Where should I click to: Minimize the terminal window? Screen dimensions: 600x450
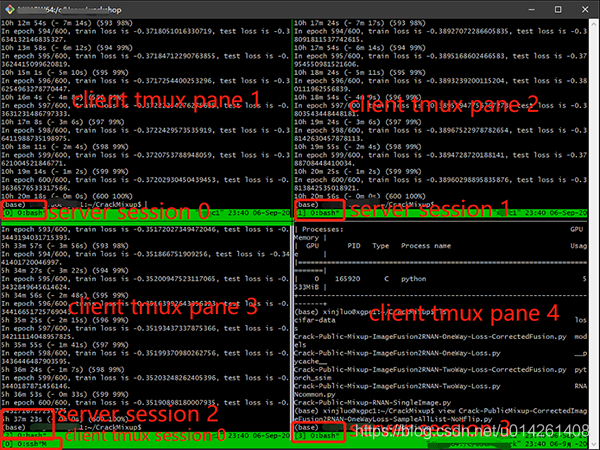(x=532, y=10)
